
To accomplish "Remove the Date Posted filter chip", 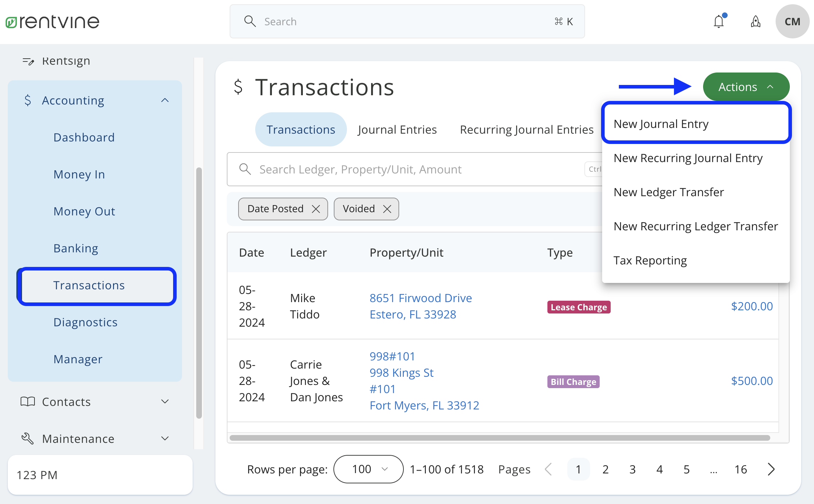I will 316,209.
